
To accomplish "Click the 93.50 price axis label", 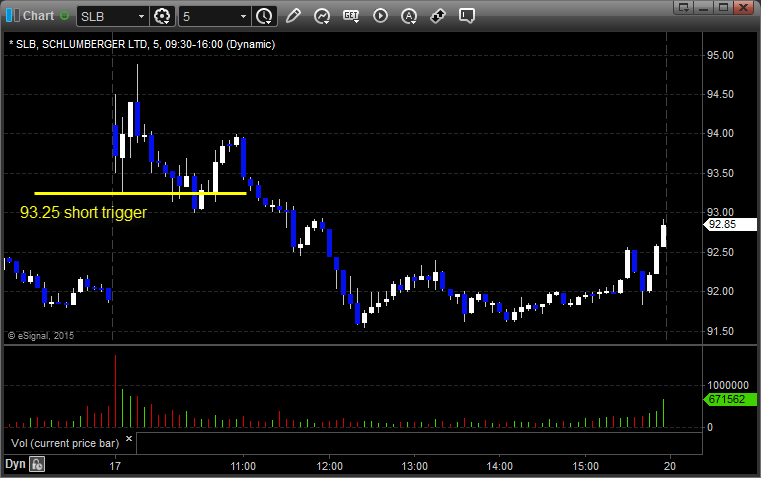I will [720, 173].
